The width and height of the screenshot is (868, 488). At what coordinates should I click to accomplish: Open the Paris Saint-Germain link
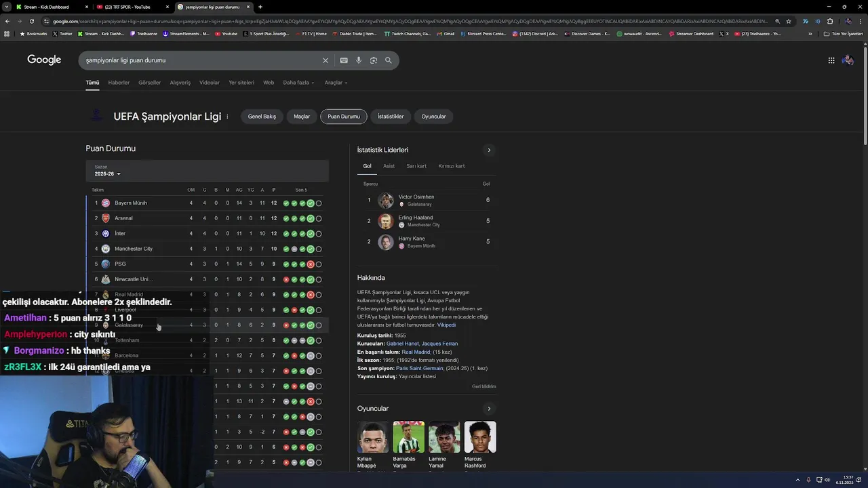pyautogui.click(x=420, y=368)
